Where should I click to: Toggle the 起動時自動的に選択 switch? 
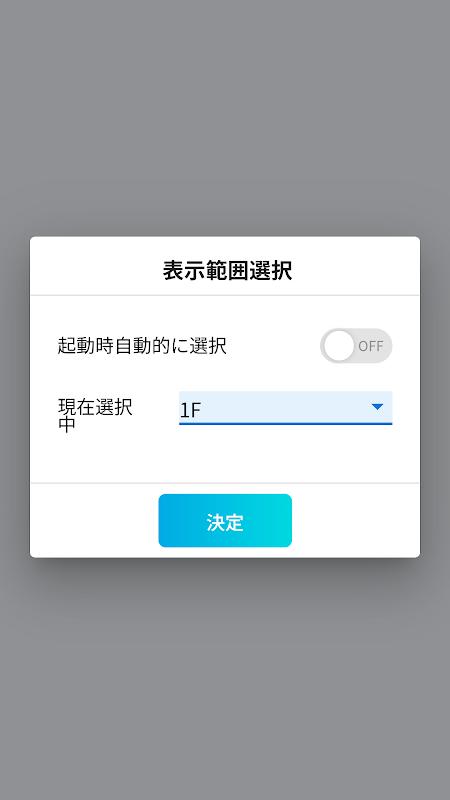click(x=356, y=345)
